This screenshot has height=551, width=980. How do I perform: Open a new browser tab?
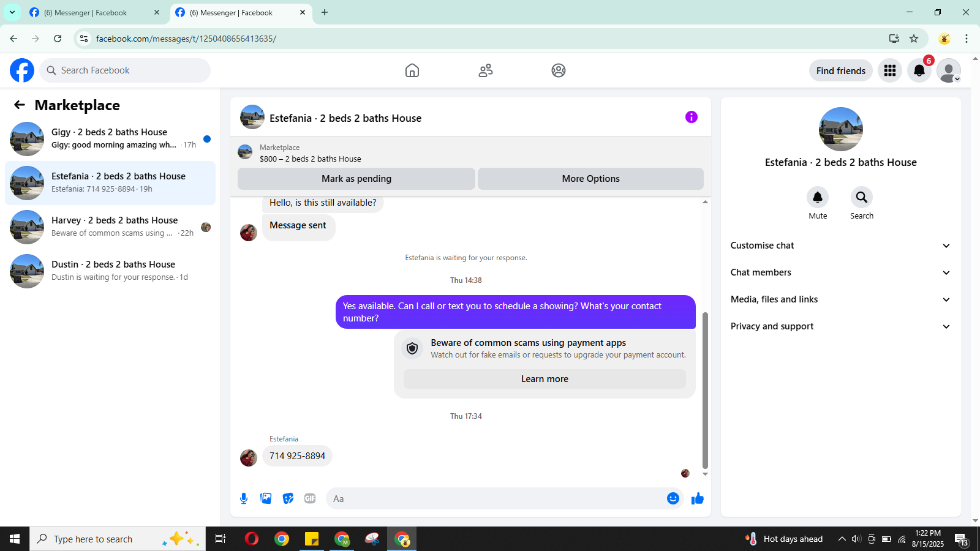[x=325, y=12]
